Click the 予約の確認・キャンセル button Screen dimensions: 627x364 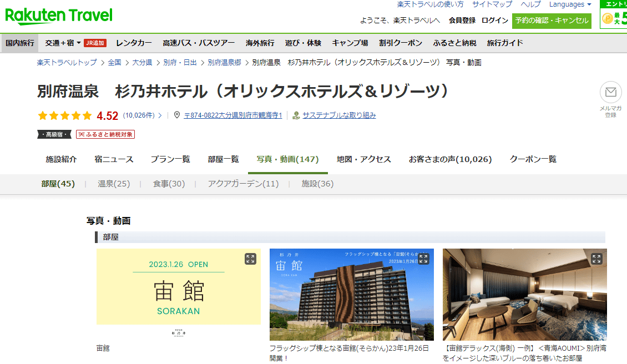pos(552,21)
